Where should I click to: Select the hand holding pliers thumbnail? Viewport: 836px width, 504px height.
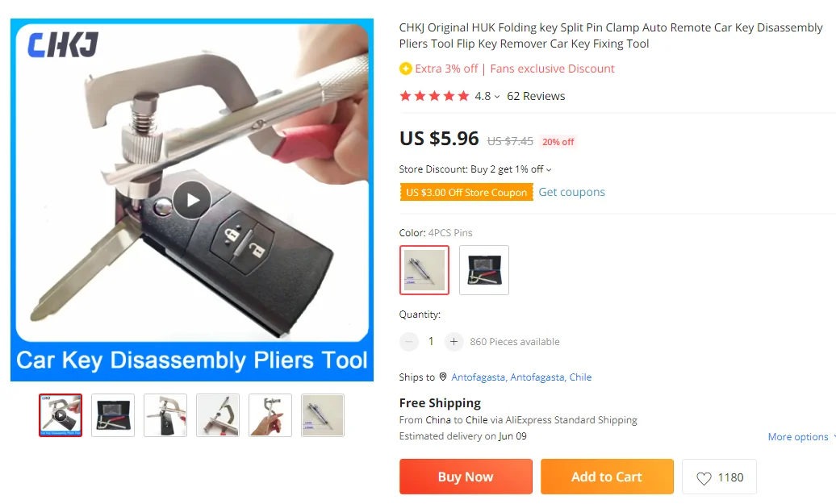pyautogui.click(x=270, y=415)
